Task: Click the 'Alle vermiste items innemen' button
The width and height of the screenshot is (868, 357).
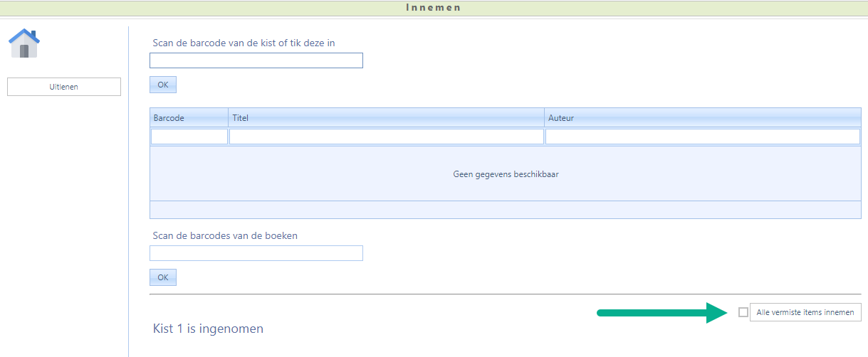Action: coord(805,312)
